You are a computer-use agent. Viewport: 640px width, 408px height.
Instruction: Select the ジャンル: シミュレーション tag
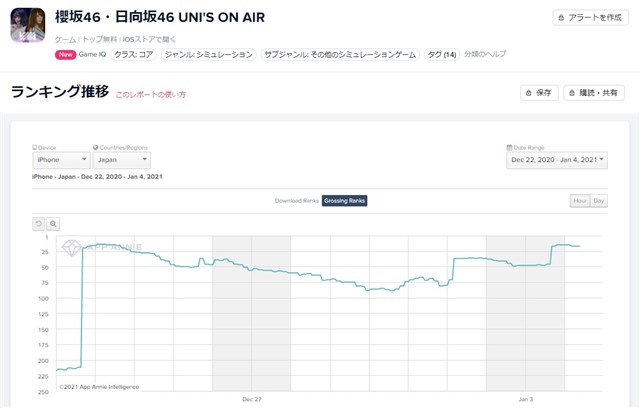coord(209,54)
